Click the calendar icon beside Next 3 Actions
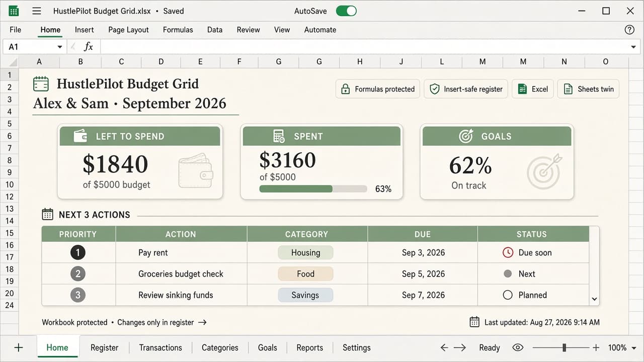The width and height of the screenshot is (644, 362). coord(47,215)
